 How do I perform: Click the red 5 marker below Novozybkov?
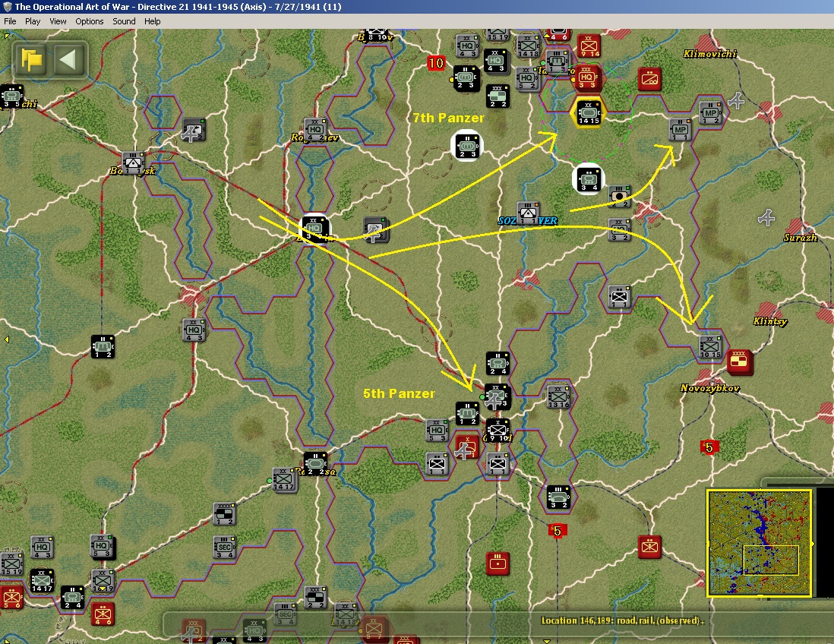pyautogui.click(x=709, y=447)
